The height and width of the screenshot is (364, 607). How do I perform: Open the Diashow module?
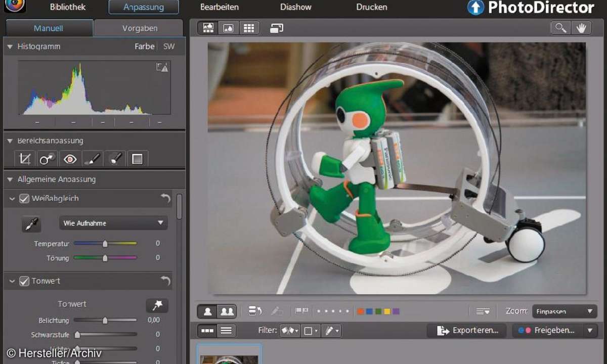tap(296, 7)
